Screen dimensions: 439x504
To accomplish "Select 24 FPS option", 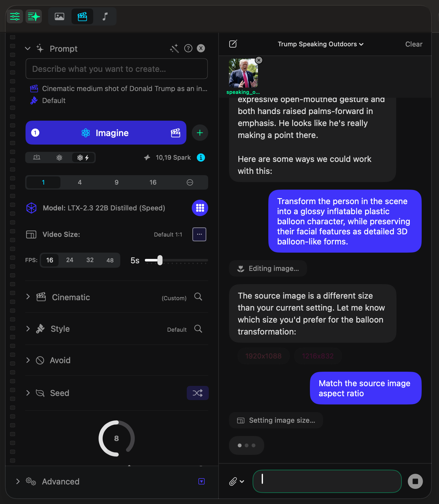I will [70, 260].
